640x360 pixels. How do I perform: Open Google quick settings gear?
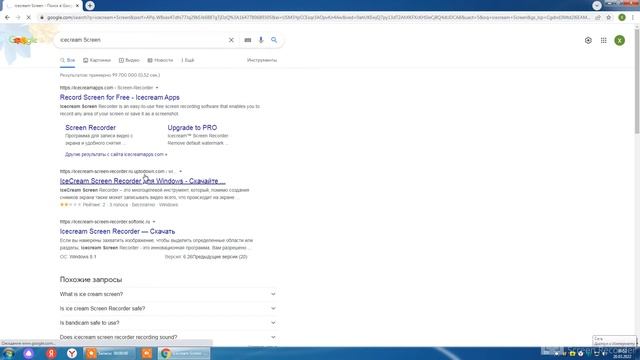click(x=588, y=40)
